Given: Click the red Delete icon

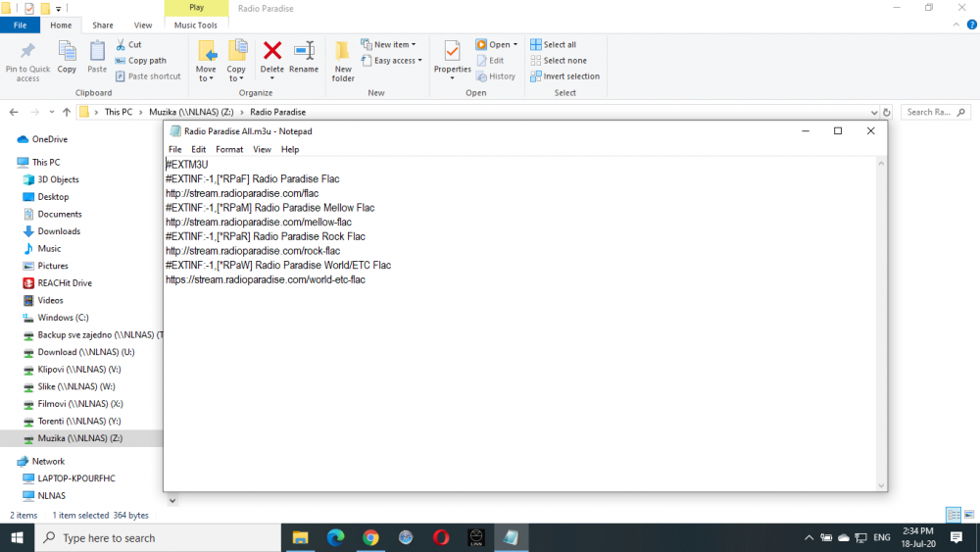Looking at the screenshot, I should tap(271, 50).
